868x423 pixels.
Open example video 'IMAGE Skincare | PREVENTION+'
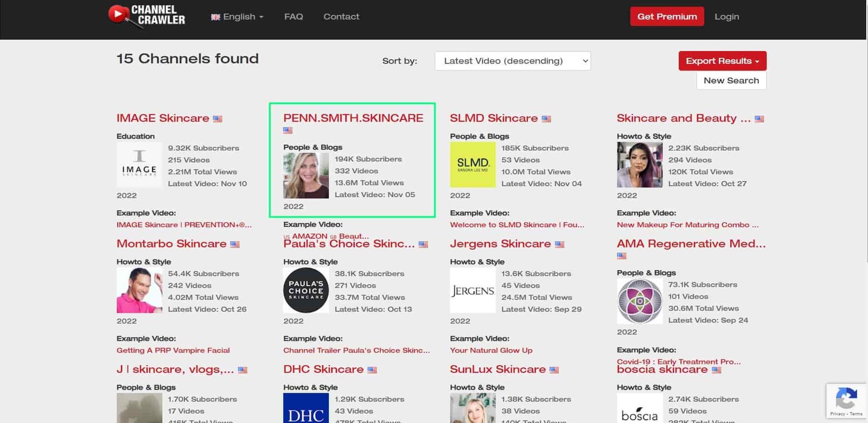pos(184,225)
